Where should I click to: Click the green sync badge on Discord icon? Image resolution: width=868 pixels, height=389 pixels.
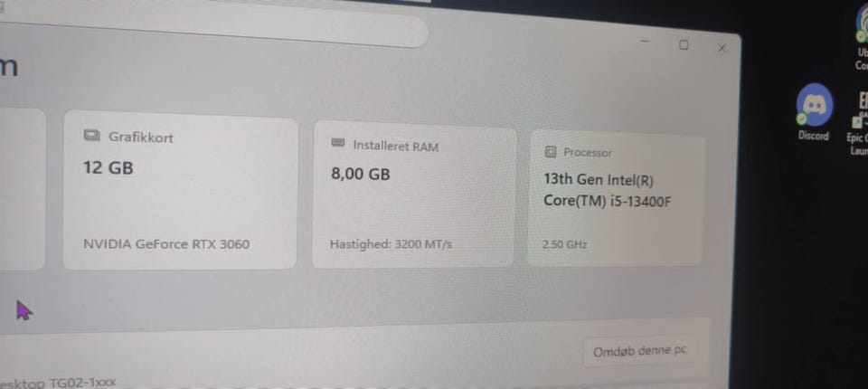800,119
